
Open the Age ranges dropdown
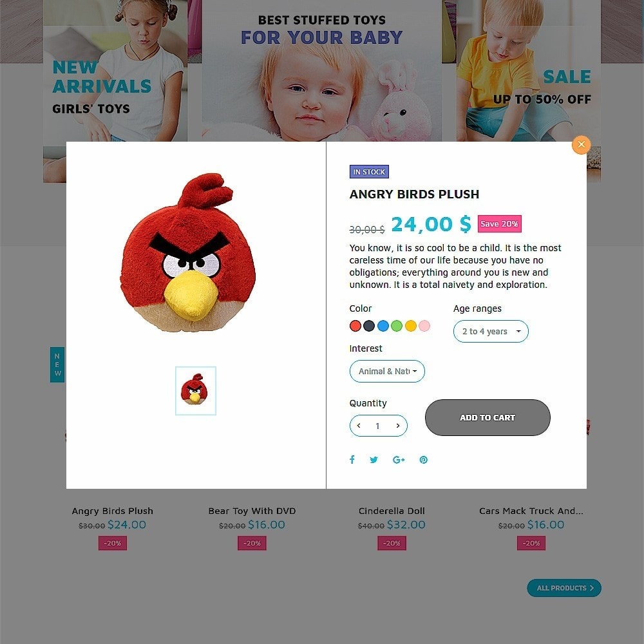point(491,332)
